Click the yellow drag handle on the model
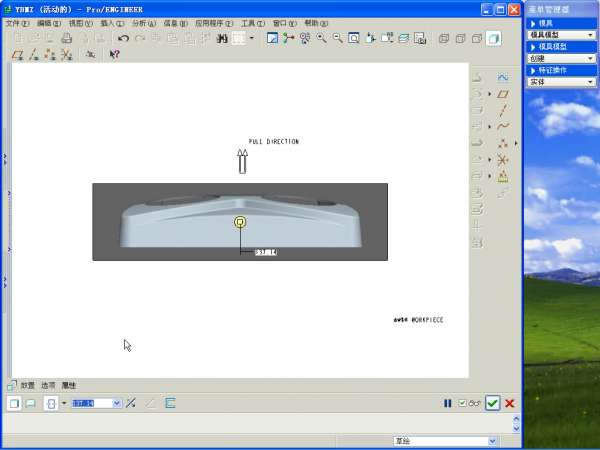600x450 pixels. click(x=240, y=222)
